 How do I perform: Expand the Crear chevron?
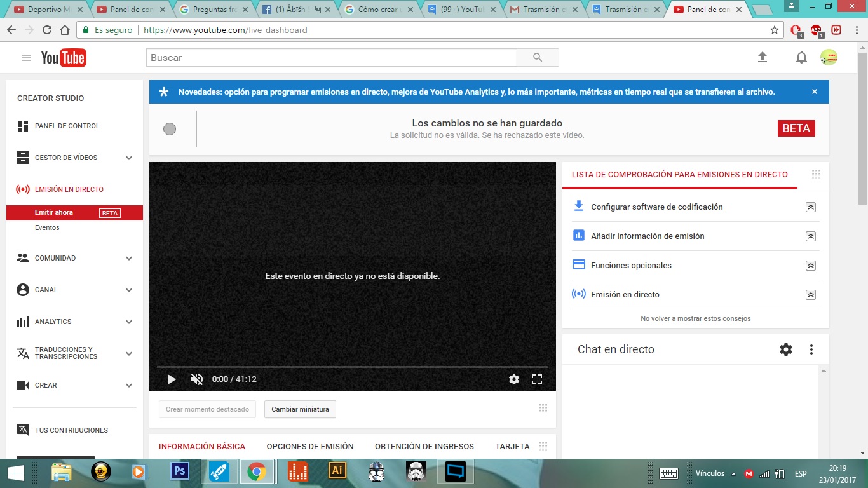(129, 385)
